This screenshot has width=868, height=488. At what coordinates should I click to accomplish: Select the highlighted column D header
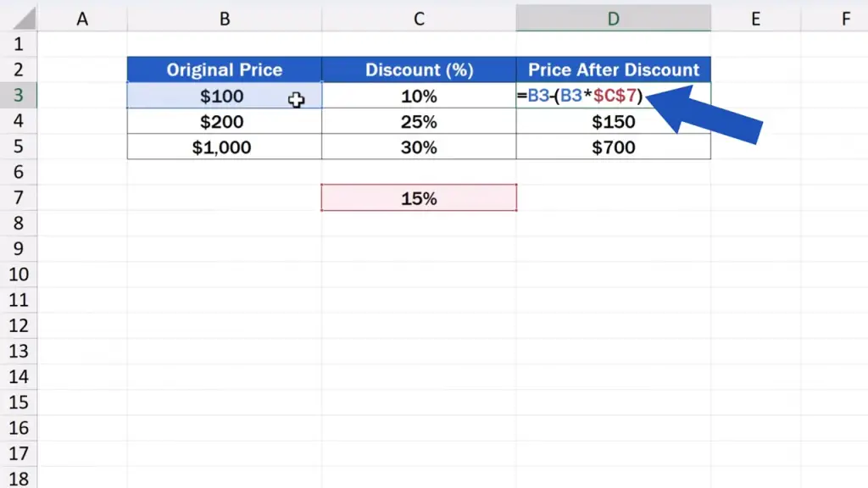(x=613, y=19)
